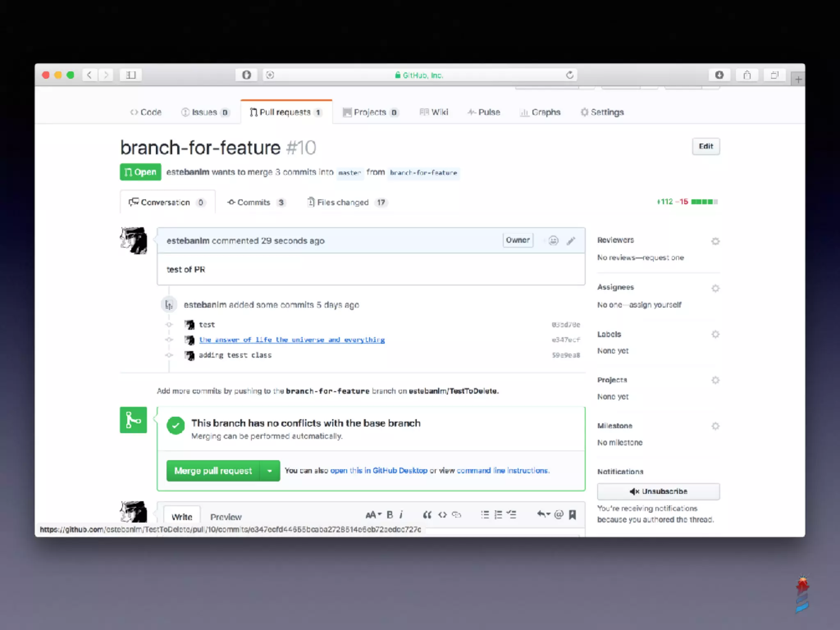Click the emoji reaction icon on comment
The image size is (840, 630).
553,241
